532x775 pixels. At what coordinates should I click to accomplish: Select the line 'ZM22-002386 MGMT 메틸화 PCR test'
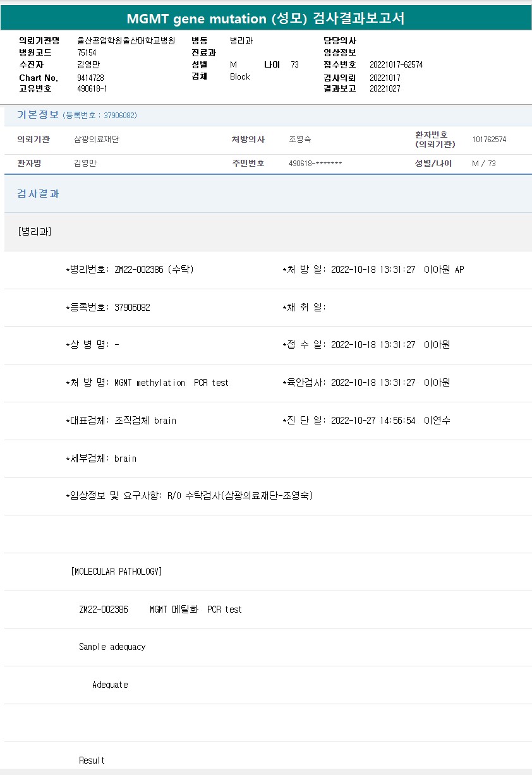[x=160, y=610]
